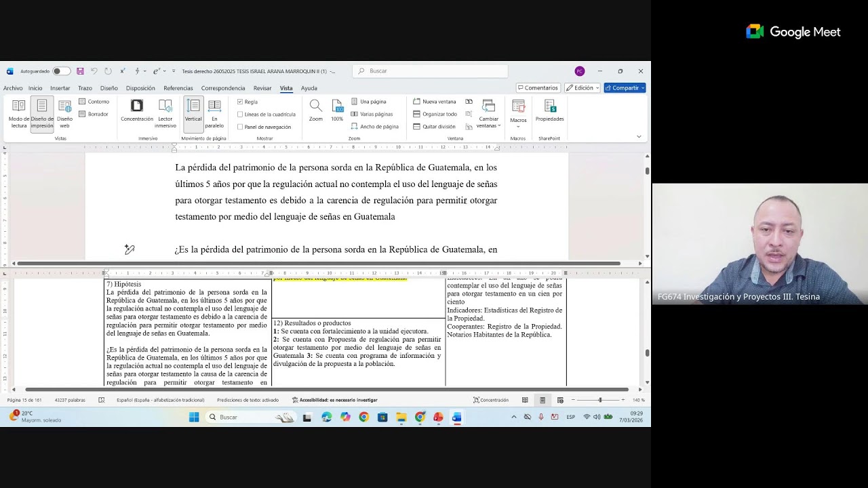Click Quitar división
The height and width of the screenshot is (488, 868).
pos(434,126)
